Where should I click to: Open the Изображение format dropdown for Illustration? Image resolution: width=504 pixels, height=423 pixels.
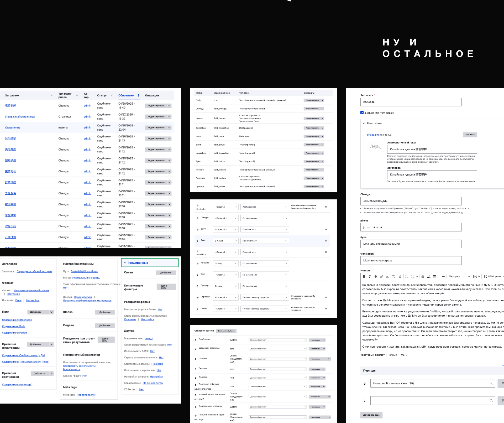point(265,207)
